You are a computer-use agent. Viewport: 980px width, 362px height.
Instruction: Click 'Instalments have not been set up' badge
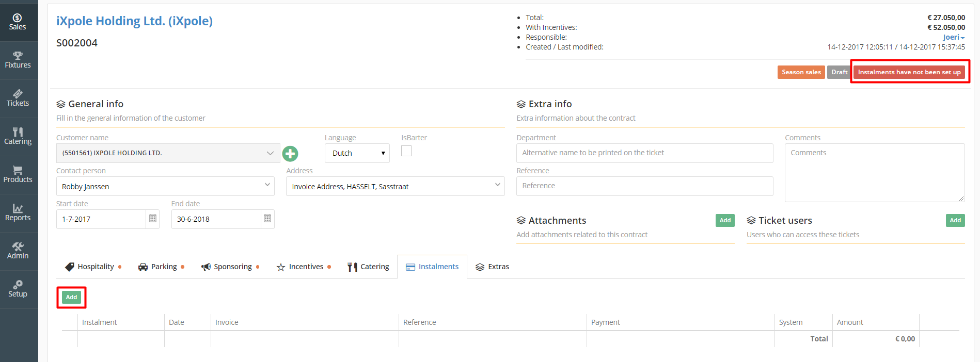pyautogui.click(x=909, y=72)
